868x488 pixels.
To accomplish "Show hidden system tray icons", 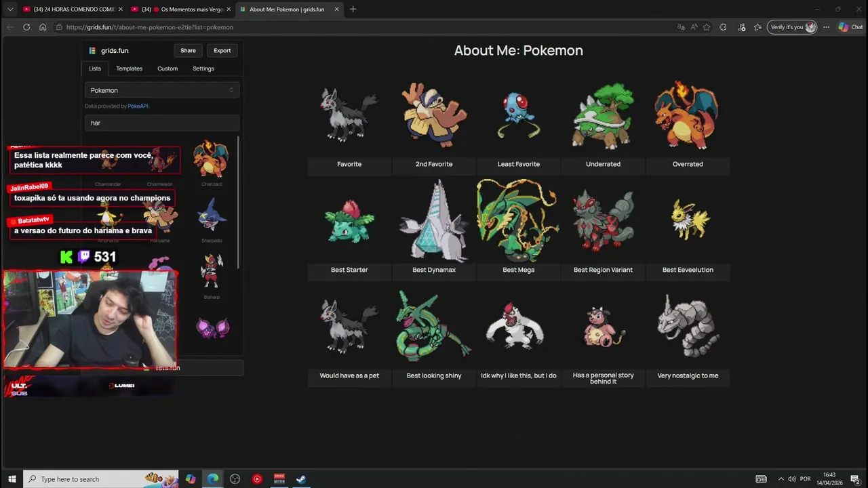I will click(781, 479).
